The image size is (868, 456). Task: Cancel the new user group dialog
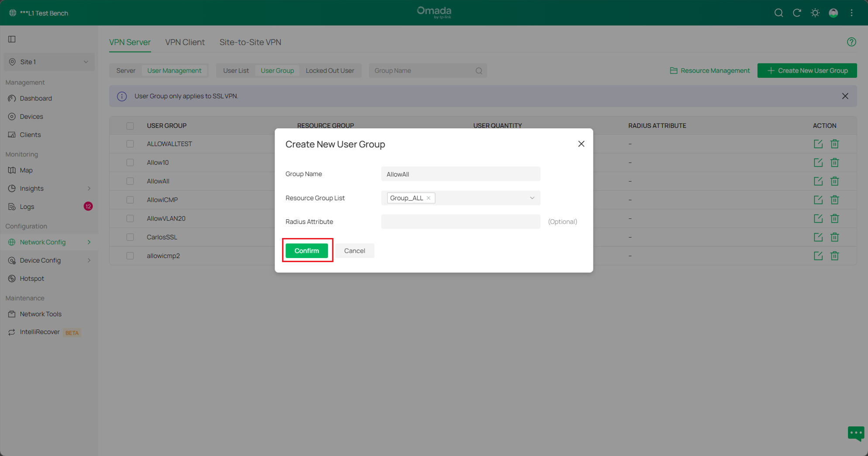point(355,251)
